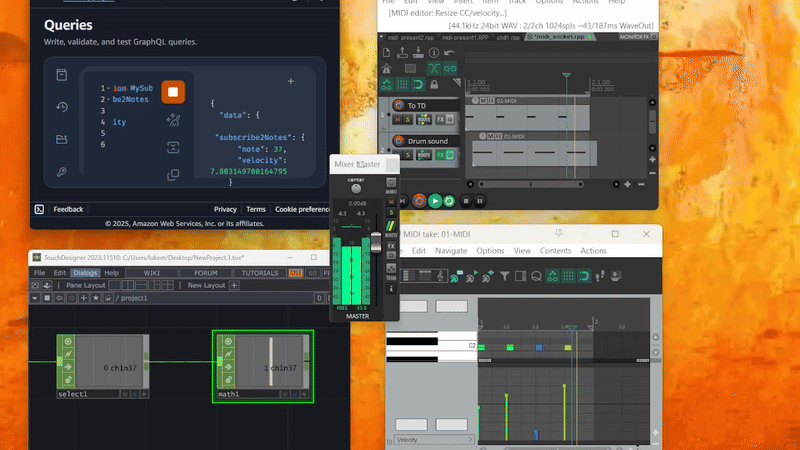Open the Terms link in the footer

[256, 209]
